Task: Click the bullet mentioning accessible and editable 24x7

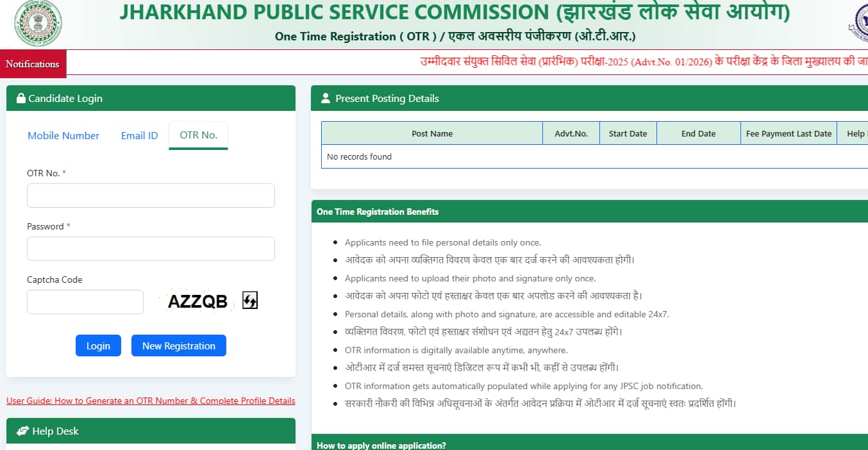Action: coord(507,314)
